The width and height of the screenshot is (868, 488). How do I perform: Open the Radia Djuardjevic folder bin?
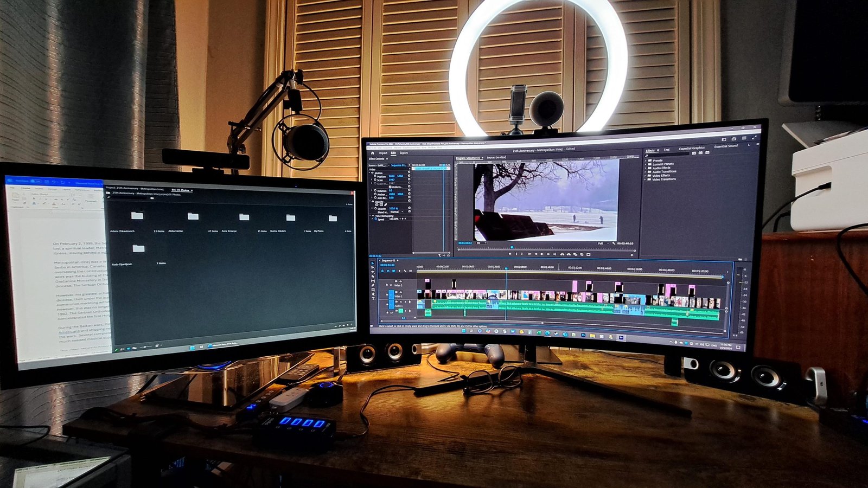point(138,248)
